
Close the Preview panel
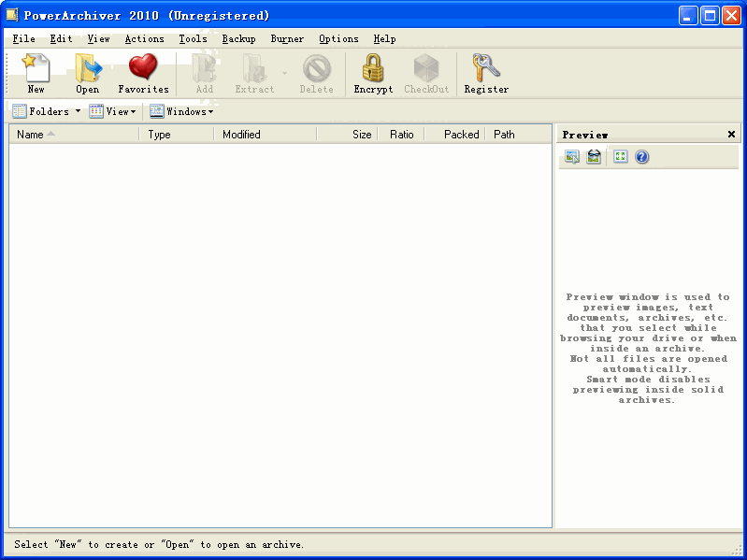[x=731, y=135]
